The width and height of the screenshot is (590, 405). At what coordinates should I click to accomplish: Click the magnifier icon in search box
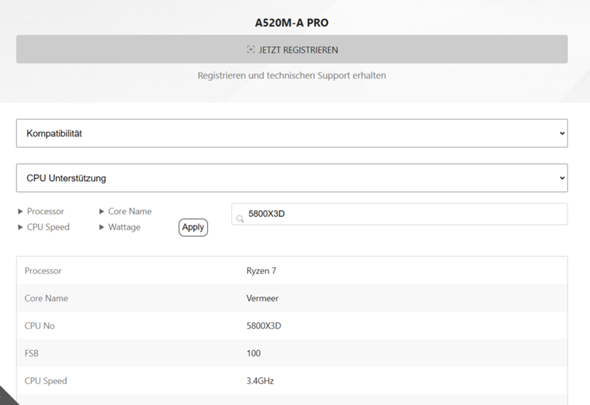(x=240, y=219)
